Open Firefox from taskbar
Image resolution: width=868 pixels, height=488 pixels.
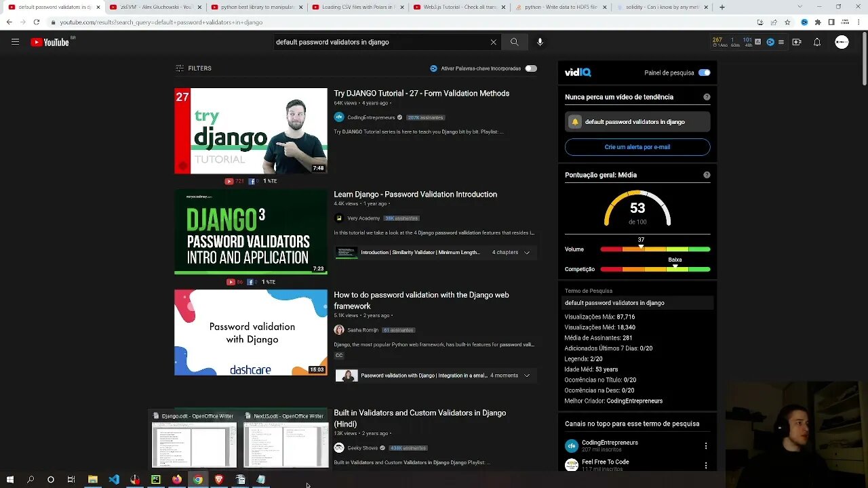[x=177, y=479]
